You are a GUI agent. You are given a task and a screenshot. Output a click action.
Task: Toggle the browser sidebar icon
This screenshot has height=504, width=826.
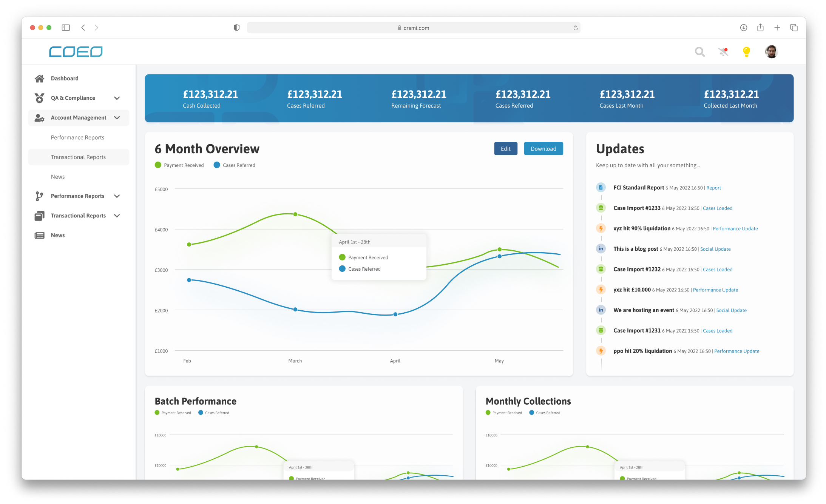pyautogui.click(x=66, y=28)
